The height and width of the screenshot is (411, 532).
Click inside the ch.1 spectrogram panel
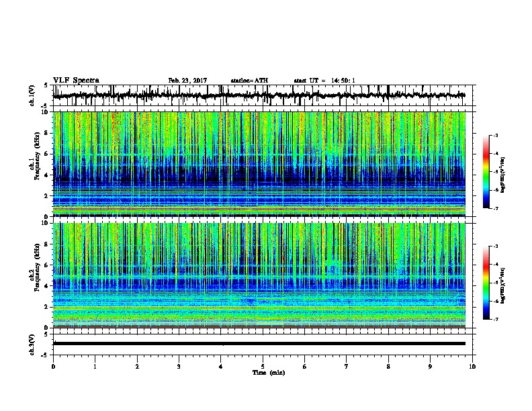click(x=259, y=164)
